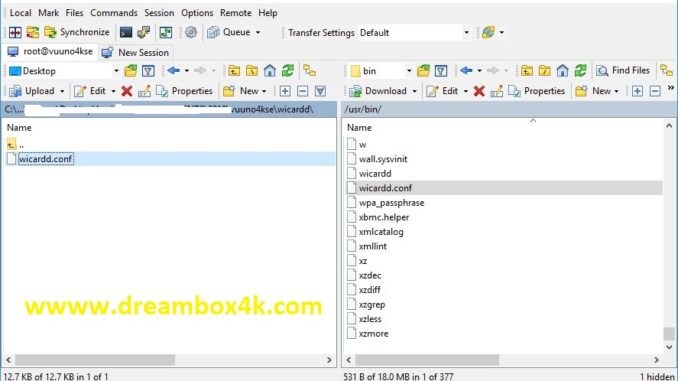Open Find Files in remote panel
The height and width of the screenshot is (381, 678).
point(623,70)
